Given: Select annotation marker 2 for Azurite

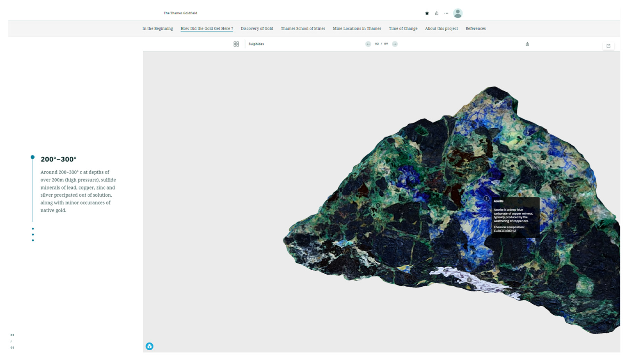Looking at the screenshot, I should pyautogui.click(x=486, y=198).
